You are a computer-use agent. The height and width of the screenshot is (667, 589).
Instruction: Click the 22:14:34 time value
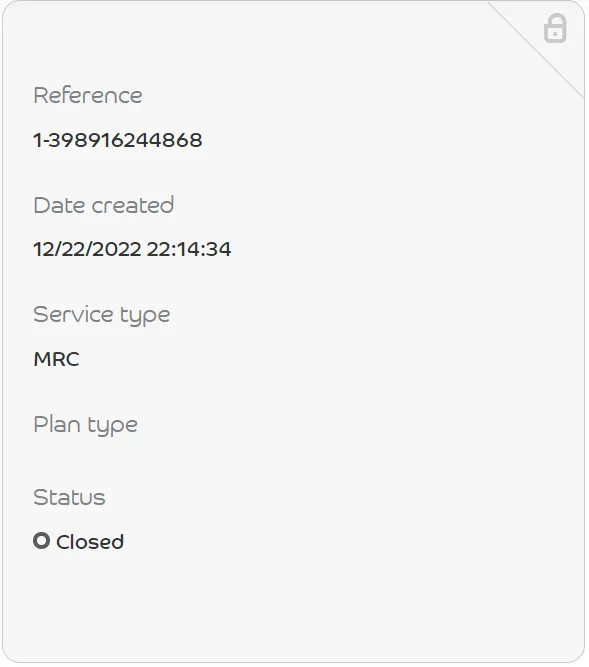click(189, 249)
